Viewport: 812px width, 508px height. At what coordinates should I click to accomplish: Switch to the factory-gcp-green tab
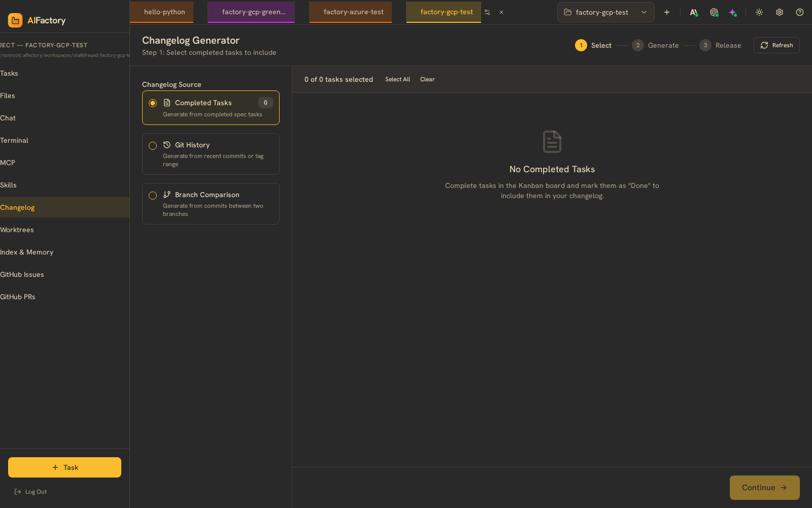[251, 12]
